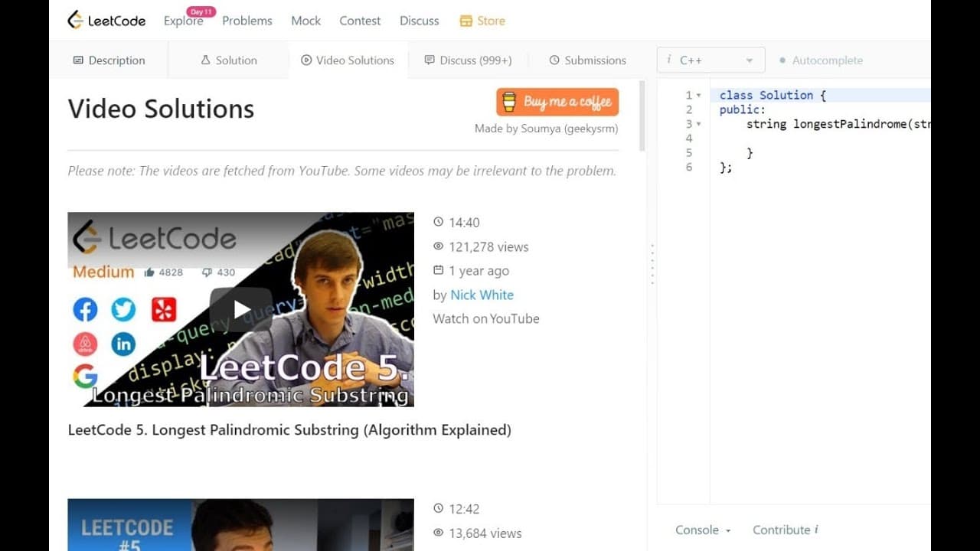980x551 pixels.
Task: Open the Discuss nav item
Action: point(419,21)
